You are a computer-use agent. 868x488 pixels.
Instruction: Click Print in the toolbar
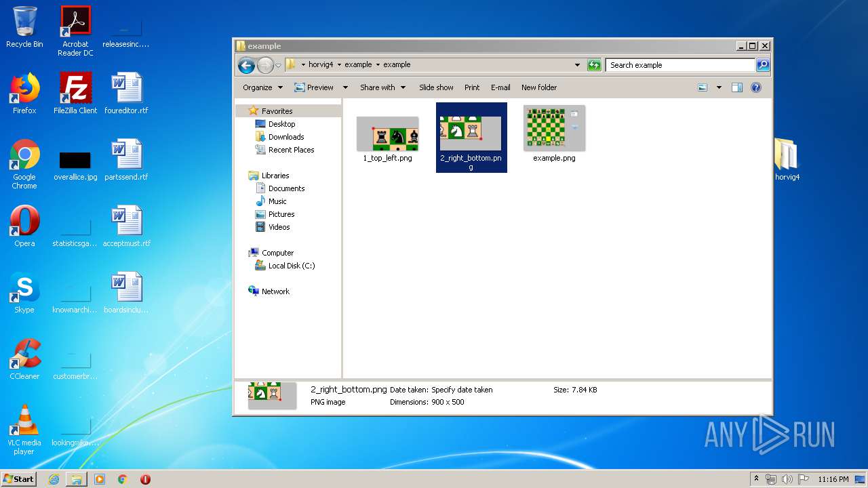(472, 87)
